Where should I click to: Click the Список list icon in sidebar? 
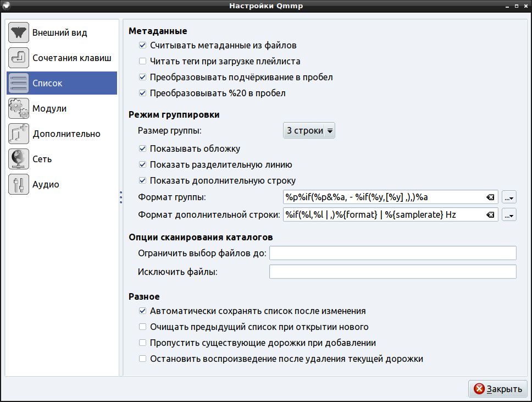19,84
